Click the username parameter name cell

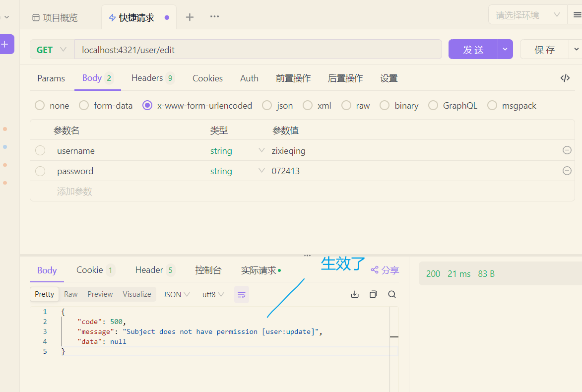click(76, 151)
